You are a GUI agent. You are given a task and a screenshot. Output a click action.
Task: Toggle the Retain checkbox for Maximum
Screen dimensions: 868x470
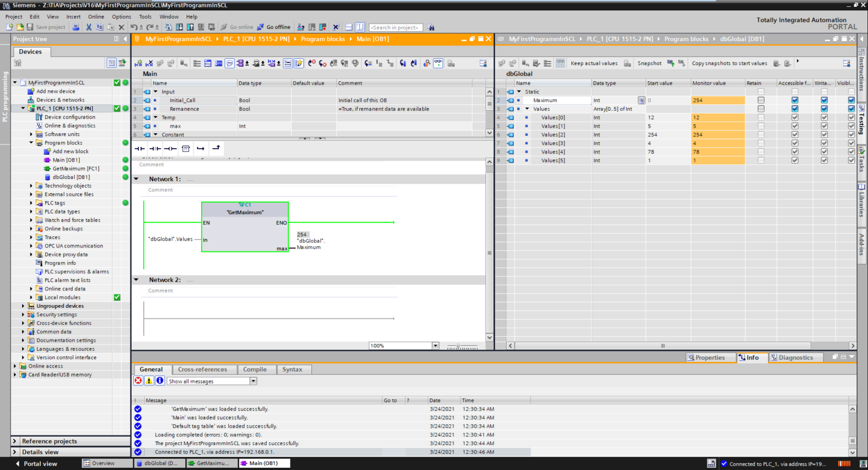tap(761, 100)
